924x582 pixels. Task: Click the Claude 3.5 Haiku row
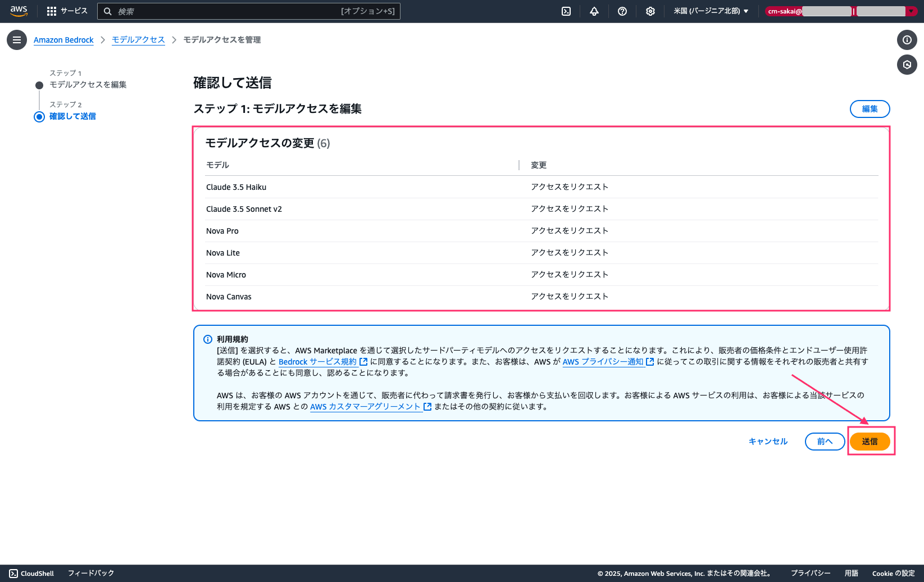[542, 187]
